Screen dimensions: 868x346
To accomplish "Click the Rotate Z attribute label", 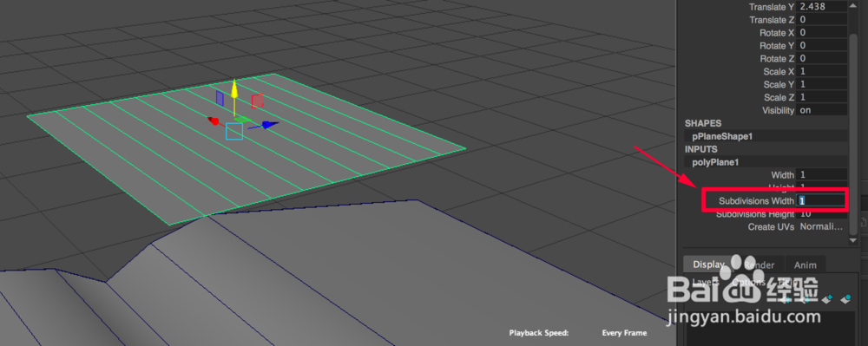I will tap(777, 58).
